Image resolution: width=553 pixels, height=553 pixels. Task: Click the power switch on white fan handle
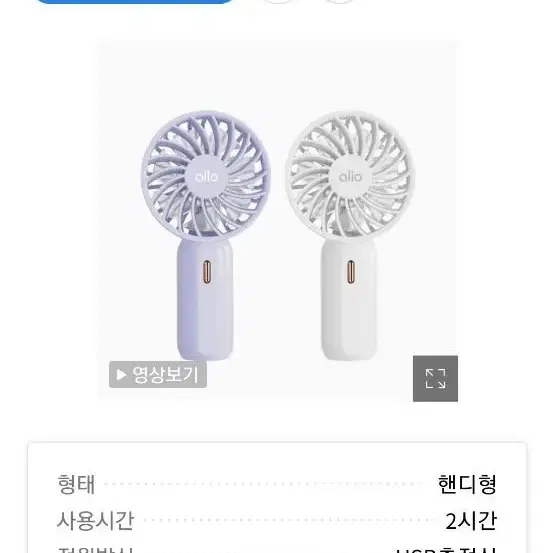(351, 272)
